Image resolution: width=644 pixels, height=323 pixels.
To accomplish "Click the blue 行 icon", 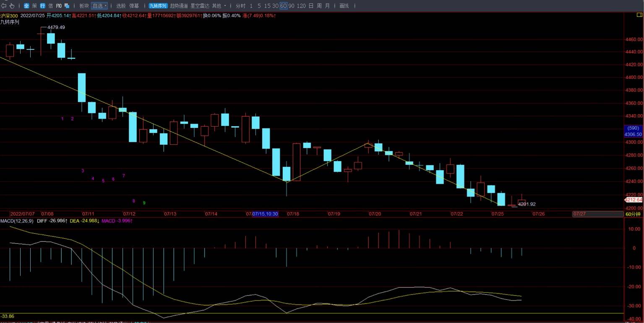I will [42, 6].
